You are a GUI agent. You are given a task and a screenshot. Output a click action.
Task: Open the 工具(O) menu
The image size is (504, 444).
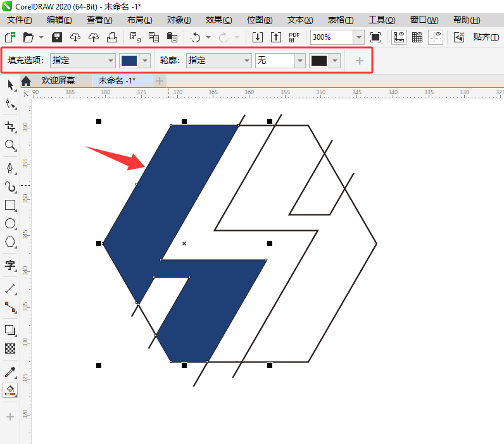click(382, 20)
